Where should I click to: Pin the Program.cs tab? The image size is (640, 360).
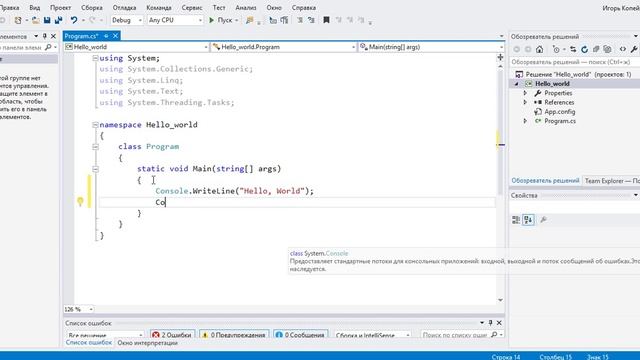[106, 36]
